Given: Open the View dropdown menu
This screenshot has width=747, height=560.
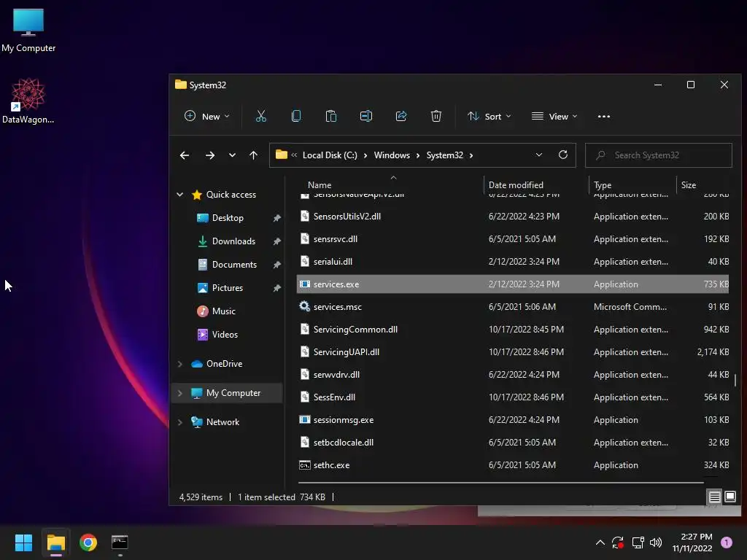Looking at the screenshot, I should [x=554, y=116].
